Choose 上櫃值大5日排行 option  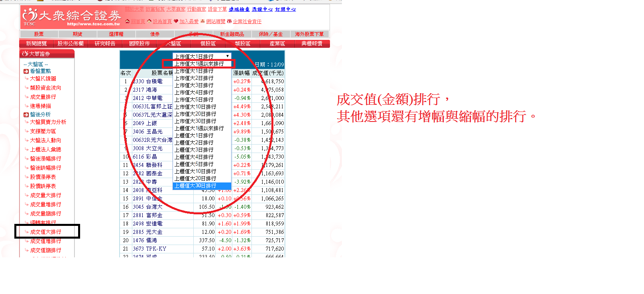tap(202, 164)
